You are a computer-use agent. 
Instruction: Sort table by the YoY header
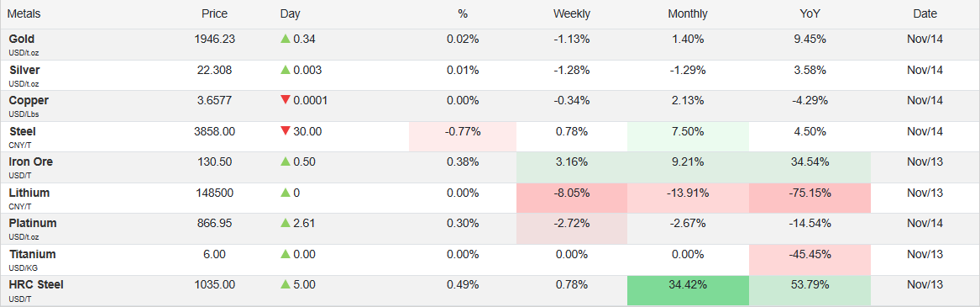[810, 13]
